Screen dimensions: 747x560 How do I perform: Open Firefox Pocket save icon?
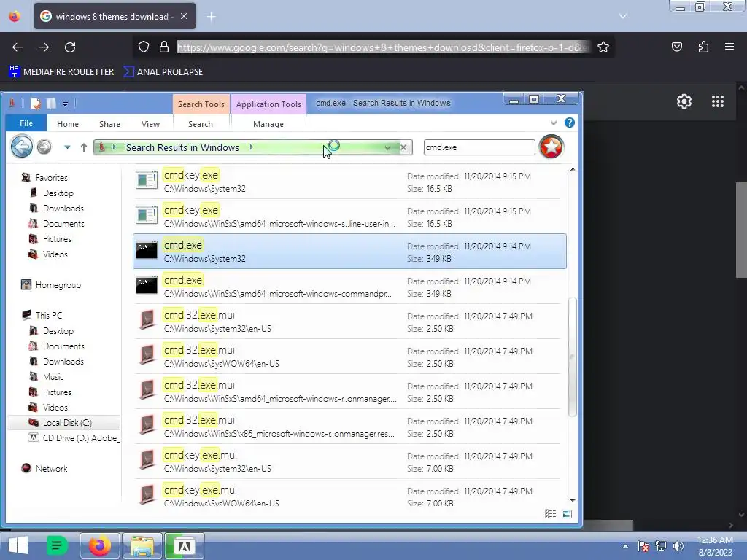[x=676, y=47]
